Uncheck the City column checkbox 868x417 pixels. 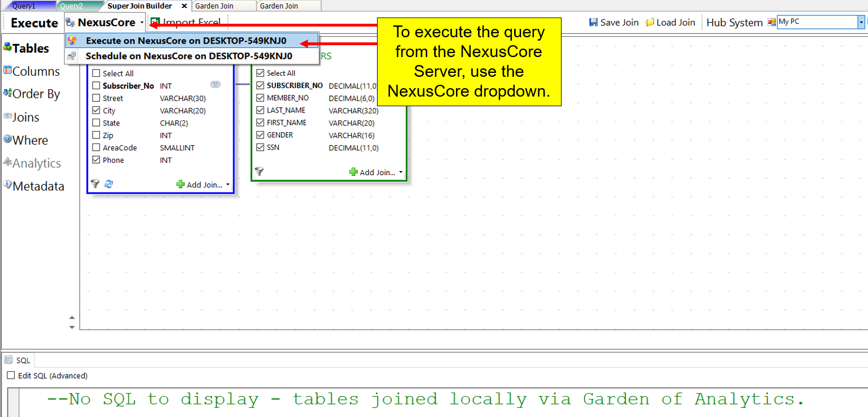(96, 111)
